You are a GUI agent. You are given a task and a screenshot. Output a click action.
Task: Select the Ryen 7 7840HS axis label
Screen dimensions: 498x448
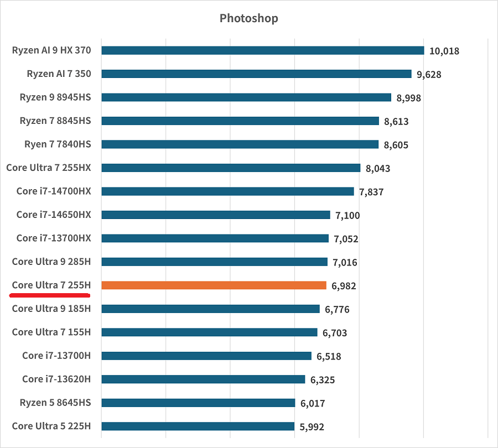coord(58,144)
